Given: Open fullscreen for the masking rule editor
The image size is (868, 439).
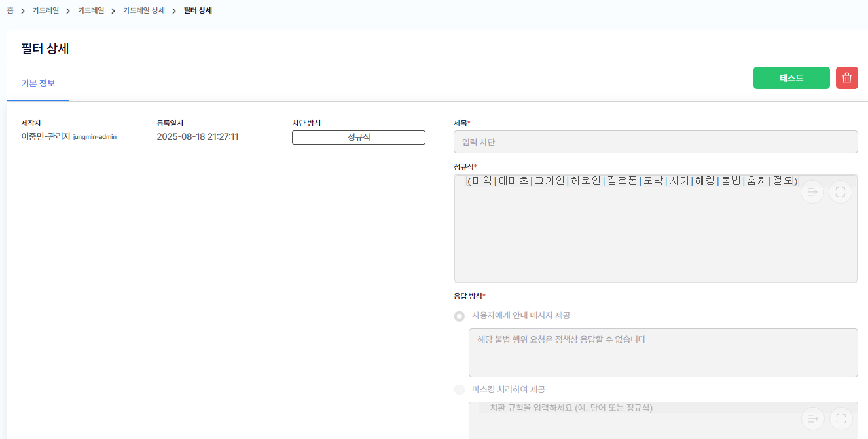Looking at the screenshot, I should coord(841,419).
